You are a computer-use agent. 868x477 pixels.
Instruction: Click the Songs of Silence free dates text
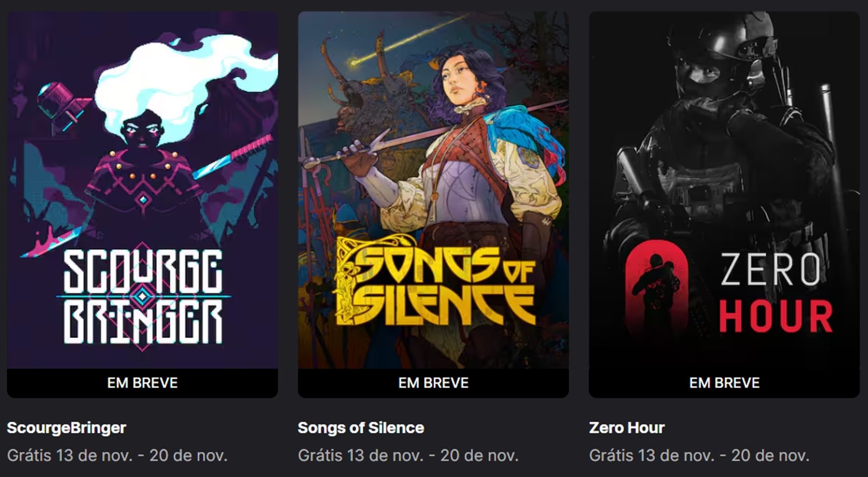tap(408, 455)
